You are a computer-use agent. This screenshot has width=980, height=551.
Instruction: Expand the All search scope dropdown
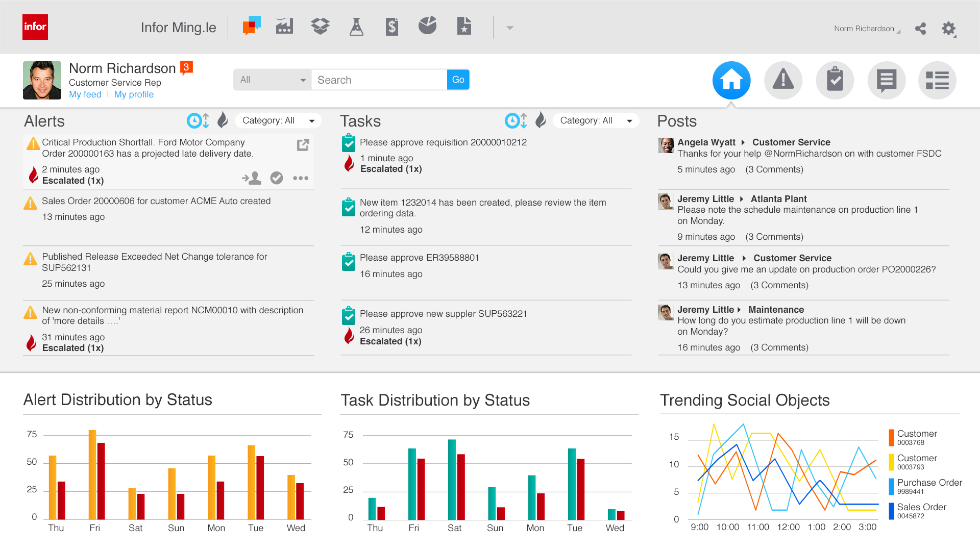click(273, 80)
